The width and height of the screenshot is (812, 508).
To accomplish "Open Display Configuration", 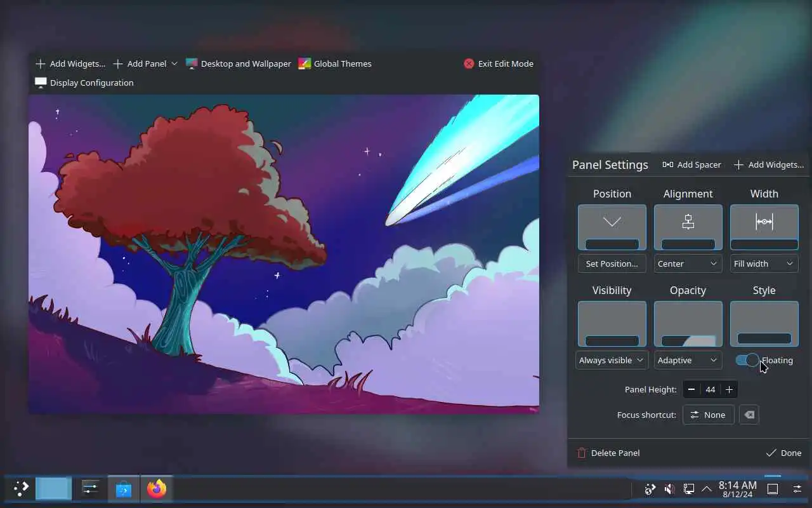I will 84,83.
